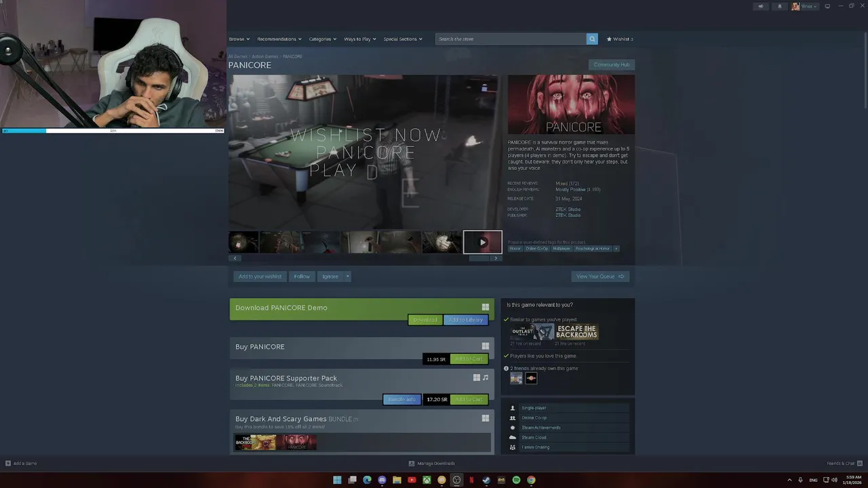Open Escape the Backrooms thumbnail
This screenshot has height=488, width=868.
(x=577, y=331)
